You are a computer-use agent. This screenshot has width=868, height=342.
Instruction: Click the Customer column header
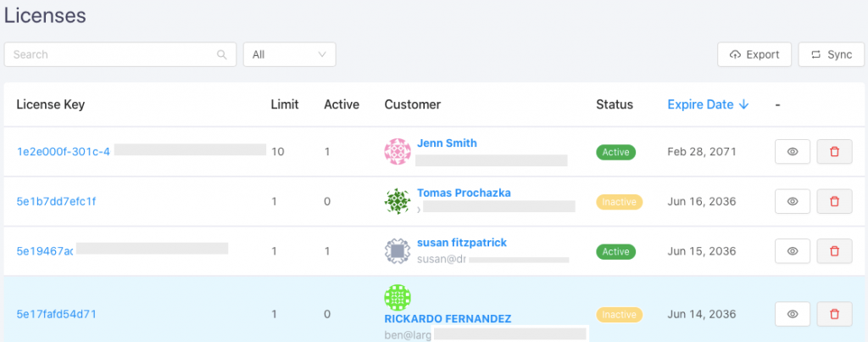[413, 104]
